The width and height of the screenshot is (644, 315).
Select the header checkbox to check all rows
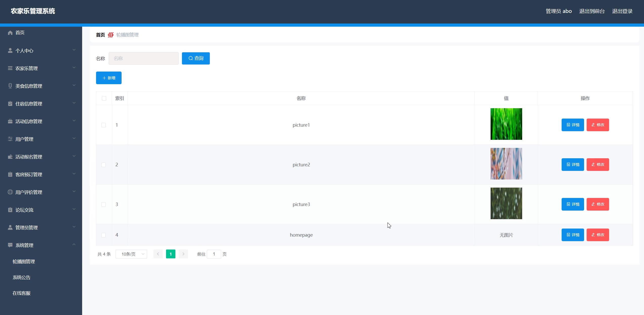pyautogui.click(x=104, y=98)
